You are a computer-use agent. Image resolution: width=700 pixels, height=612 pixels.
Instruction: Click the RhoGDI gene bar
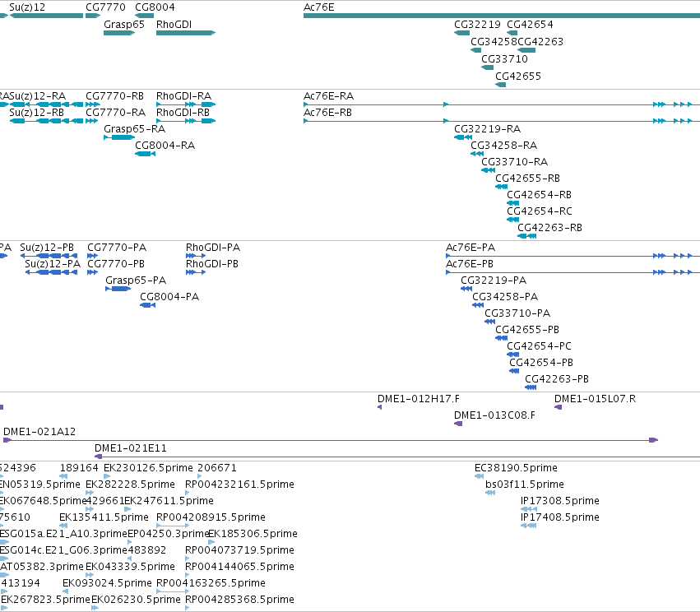[x=186, y=33]
